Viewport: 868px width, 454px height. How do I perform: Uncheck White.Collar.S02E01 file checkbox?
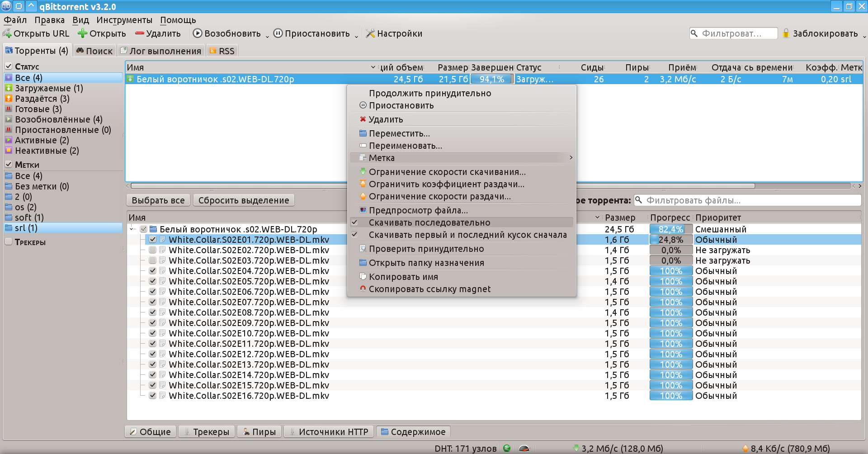click(x=153, y=240)
